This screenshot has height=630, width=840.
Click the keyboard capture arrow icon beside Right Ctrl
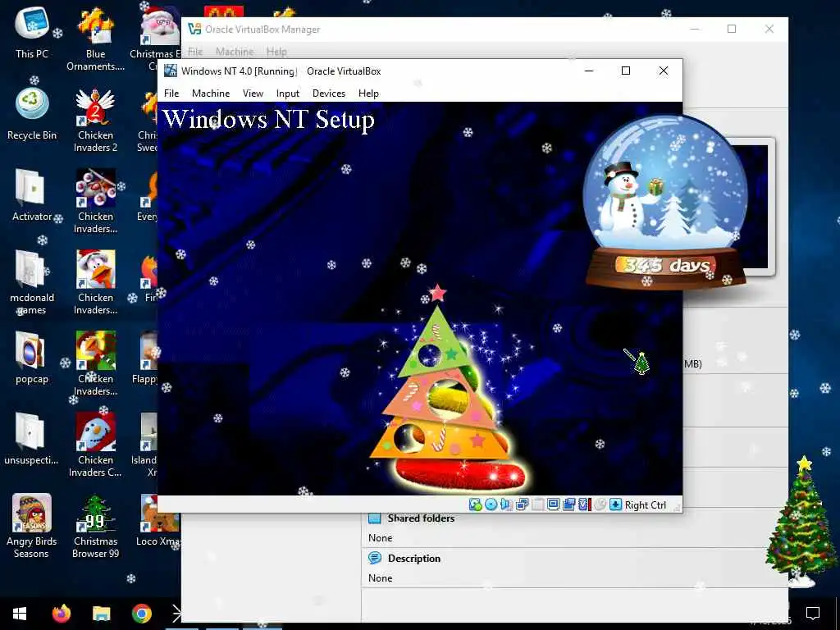tap(615, 504)
